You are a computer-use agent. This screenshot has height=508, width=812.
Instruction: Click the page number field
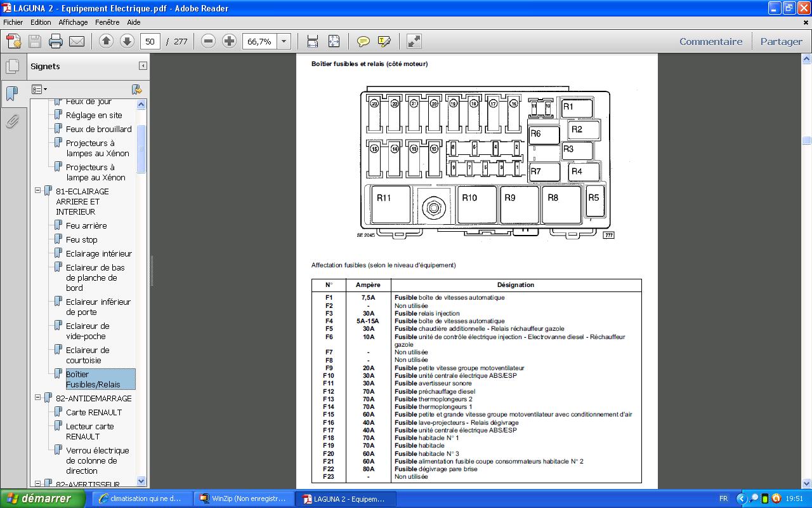pos(150,41)
